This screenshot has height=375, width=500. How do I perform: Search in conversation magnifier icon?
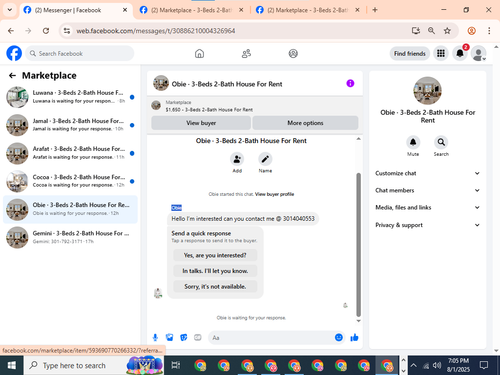click(441, 142)
